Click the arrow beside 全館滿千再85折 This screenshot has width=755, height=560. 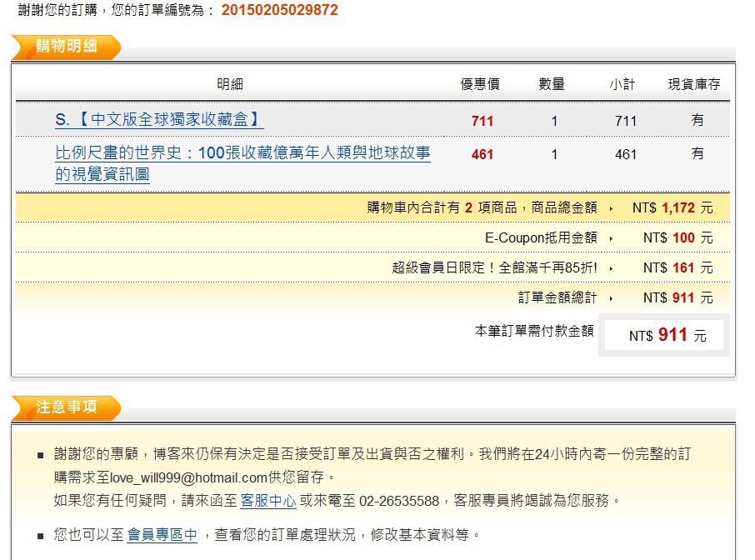pos(611,268)
